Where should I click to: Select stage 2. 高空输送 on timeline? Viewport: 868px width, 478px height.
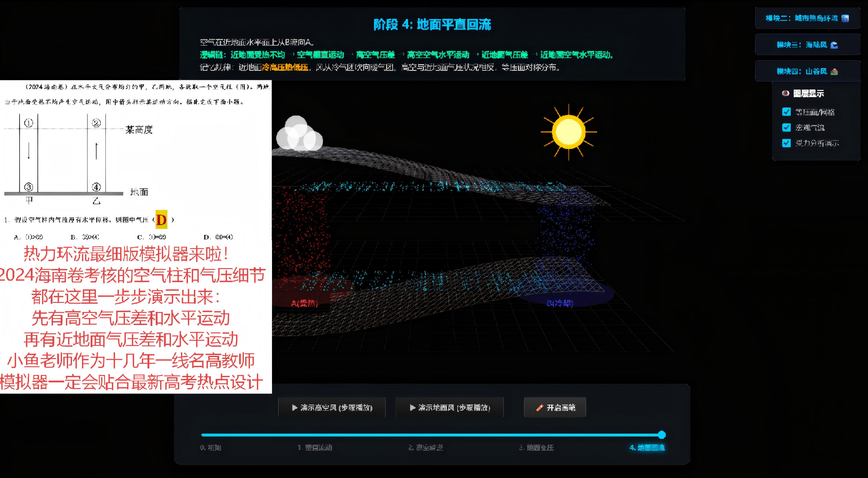coord(426,448)
